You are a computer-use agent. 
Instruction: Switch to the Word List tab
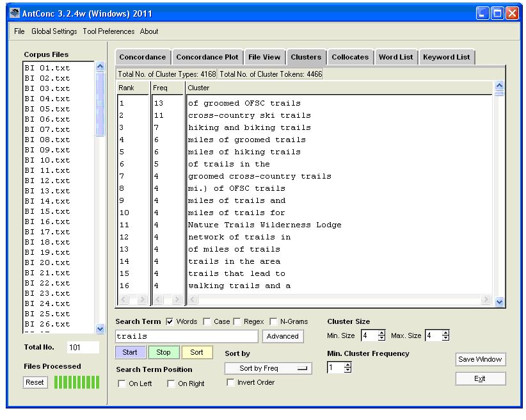click(396, 57)
